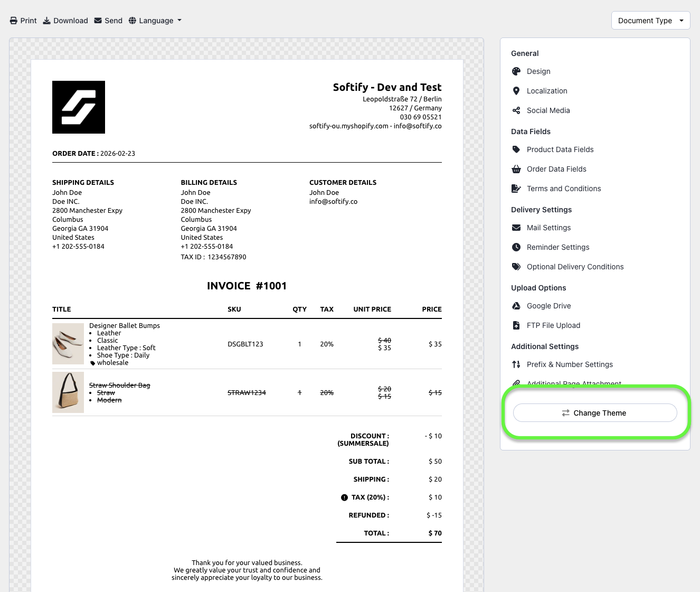
Task: Click the Product Data Fields tag icon
Action: 516,149
